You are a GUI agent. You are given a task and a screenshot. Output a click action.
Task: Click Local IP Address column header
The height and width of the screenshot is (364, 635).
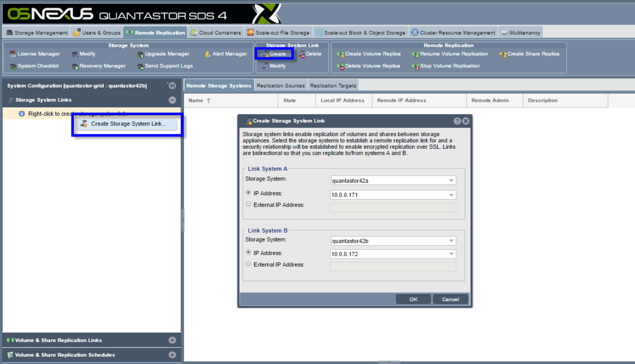point(344,100)
